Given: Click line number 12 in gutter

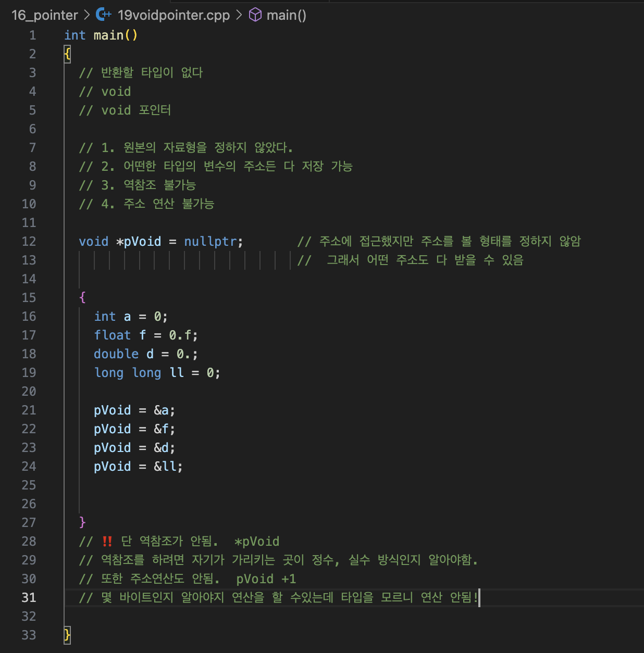Looking at the screenshot, I should click(29, 242).
